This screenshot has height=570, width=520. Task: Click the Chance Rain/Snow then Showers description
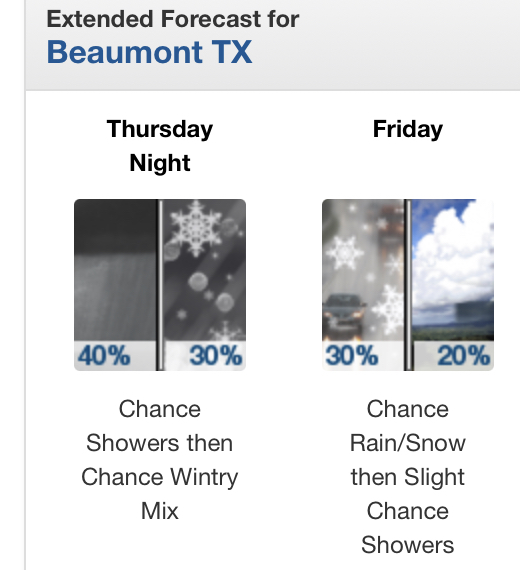point(408,477)
